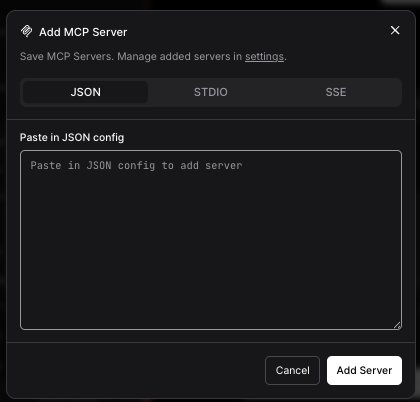Click the Cancel button

point(292,370)
